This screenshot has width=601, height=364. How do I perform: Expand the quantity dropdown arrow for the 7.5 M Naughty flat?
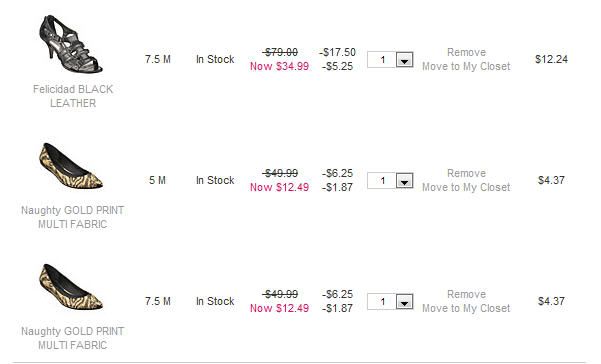coord(404,302)
